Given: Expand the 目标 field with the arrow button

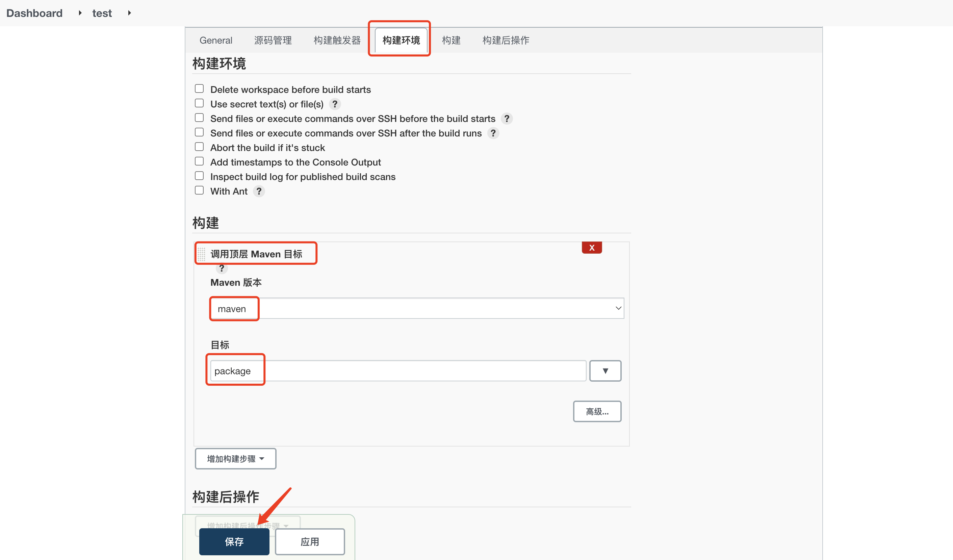Looking at the screenshot, I should pos(605,371).
